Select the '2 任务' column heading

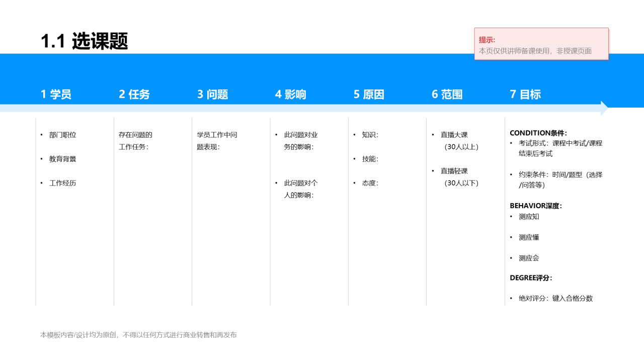[134, 94]
